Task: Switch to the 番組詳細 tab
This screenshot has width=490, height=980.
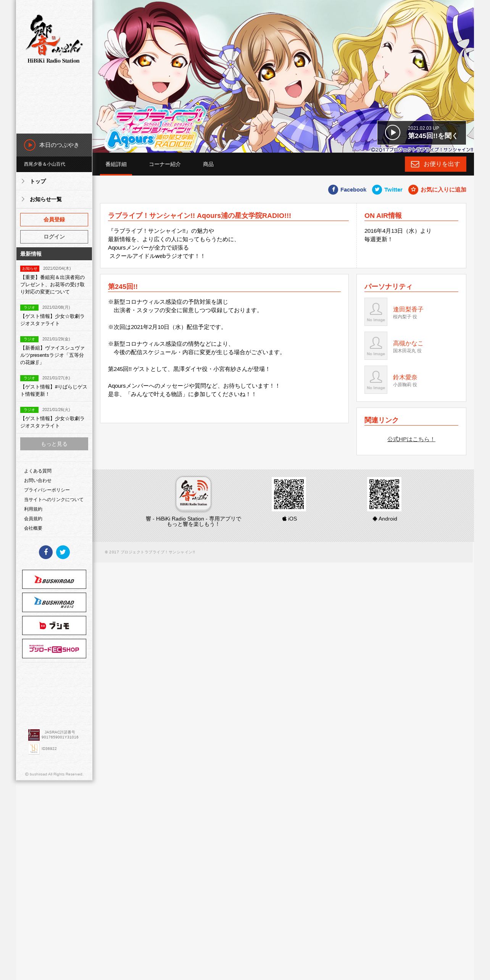Action: (116, 164)
